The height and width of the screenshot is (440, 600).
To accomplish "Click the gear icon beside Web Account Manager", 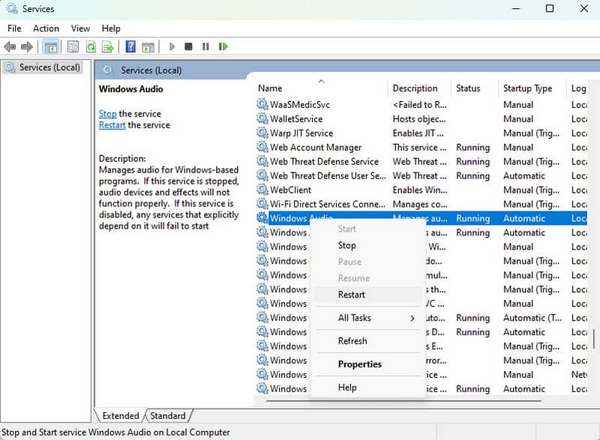I will (x=262, y=147).
